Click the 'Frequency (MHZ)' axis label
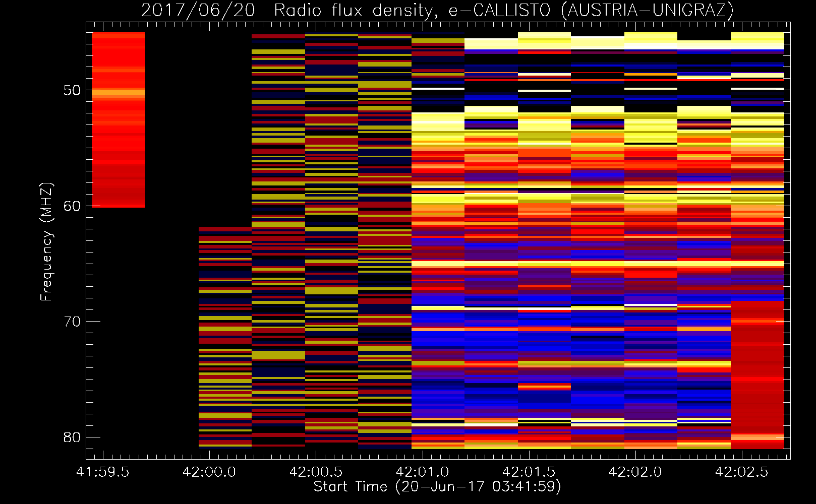The width and height of the screenshot is (816, 504). tap(46, 242)
